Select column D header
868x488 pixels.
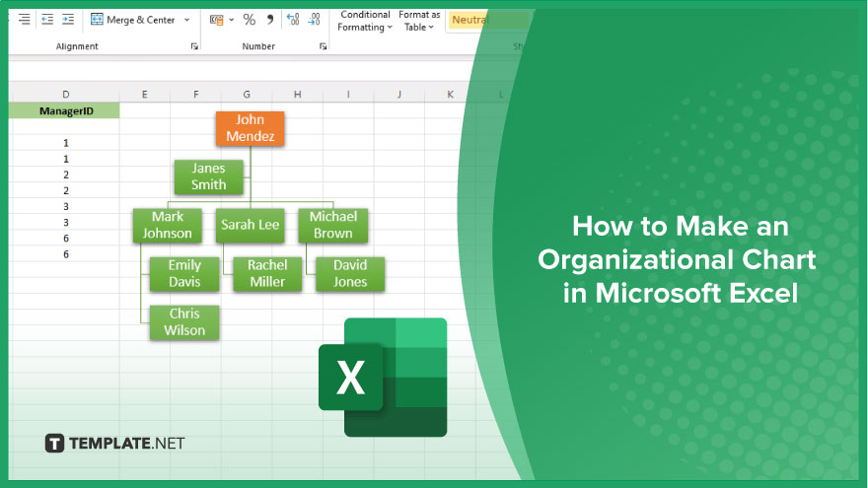tap(65, 94)
